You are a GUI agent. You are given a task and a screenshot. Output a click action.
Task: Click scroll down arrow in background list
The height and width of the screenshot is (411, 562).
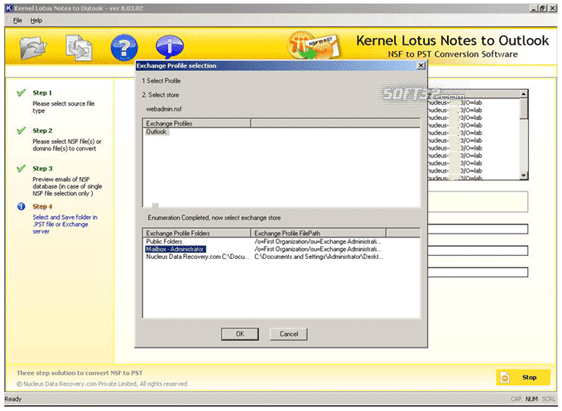click(x=524, y=175)
